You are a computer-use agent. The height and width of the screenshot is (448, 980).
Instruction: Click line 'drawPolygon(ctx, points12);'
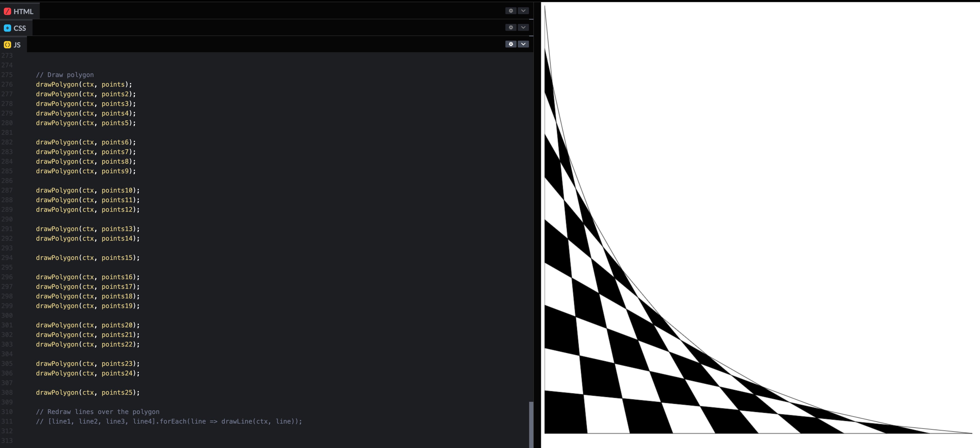point(88,210)
